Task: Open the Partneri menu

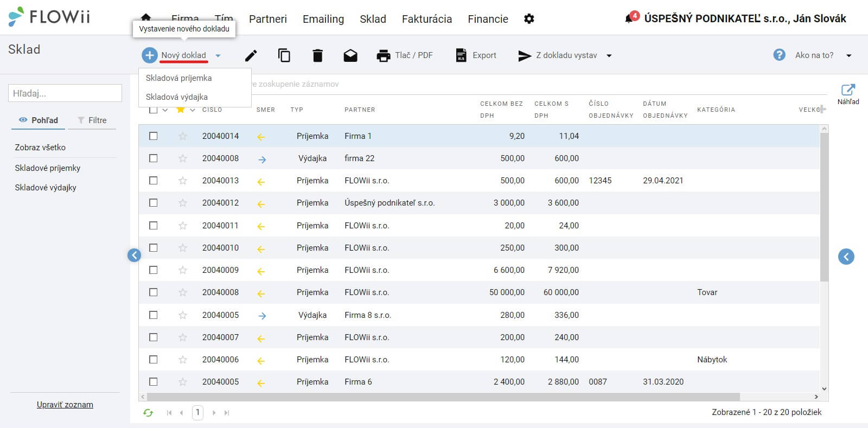Action: [268, 19]
